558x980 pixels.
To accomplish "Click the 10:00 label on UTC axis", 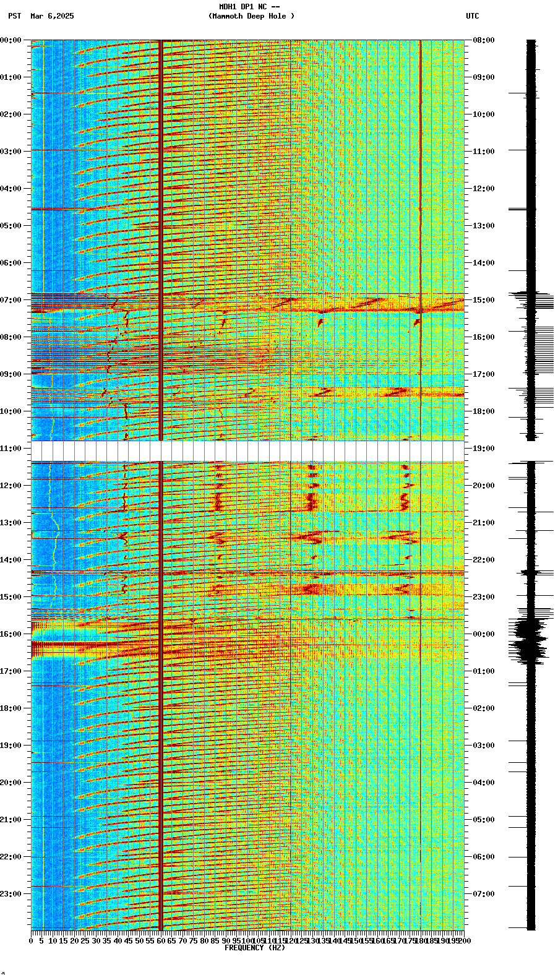I will coord(484,114).
